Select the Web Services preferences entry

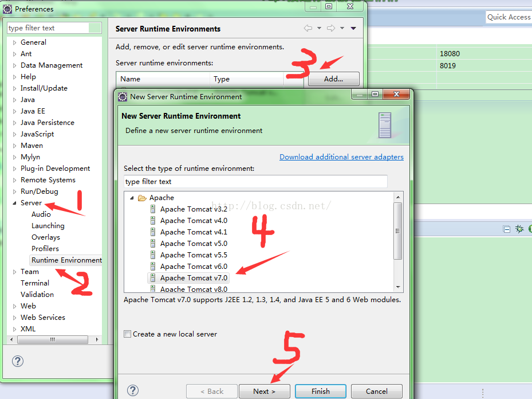tap(43, 318)
